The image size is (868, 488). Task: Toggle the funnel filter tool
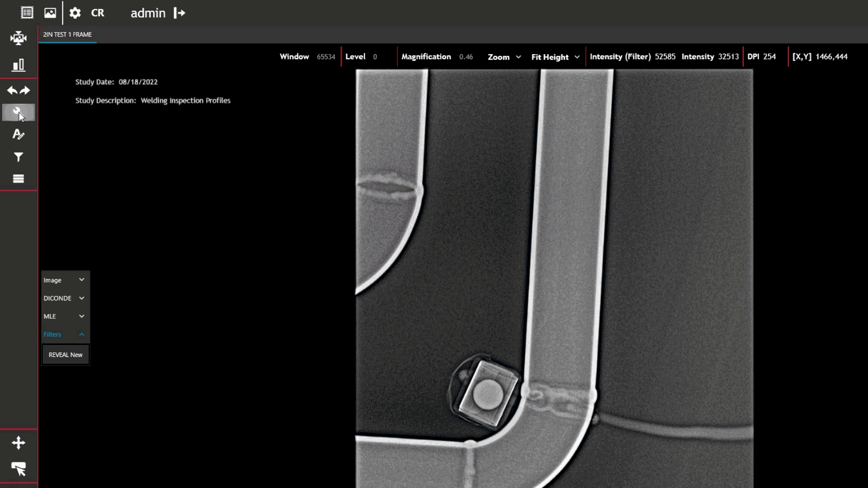pyautogui.click(x=19, y=157)
